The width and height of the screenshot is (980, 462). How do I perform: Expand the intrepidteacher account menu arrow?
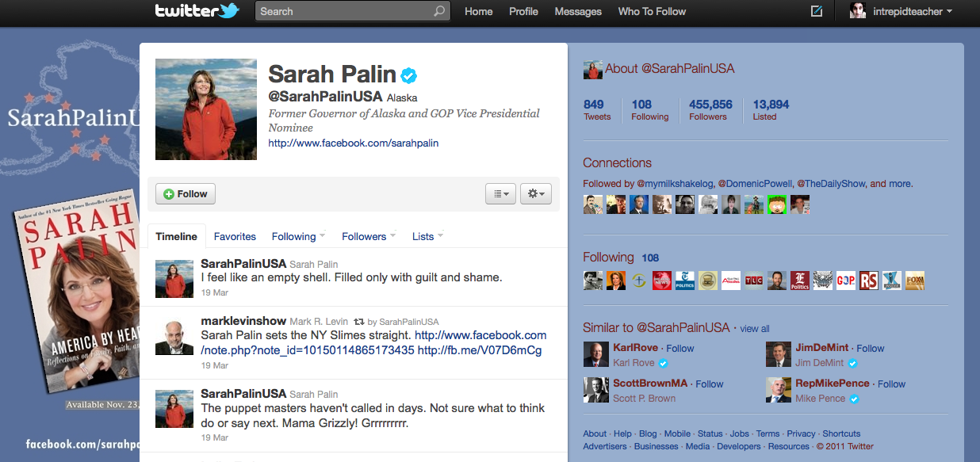pos(950,12)
